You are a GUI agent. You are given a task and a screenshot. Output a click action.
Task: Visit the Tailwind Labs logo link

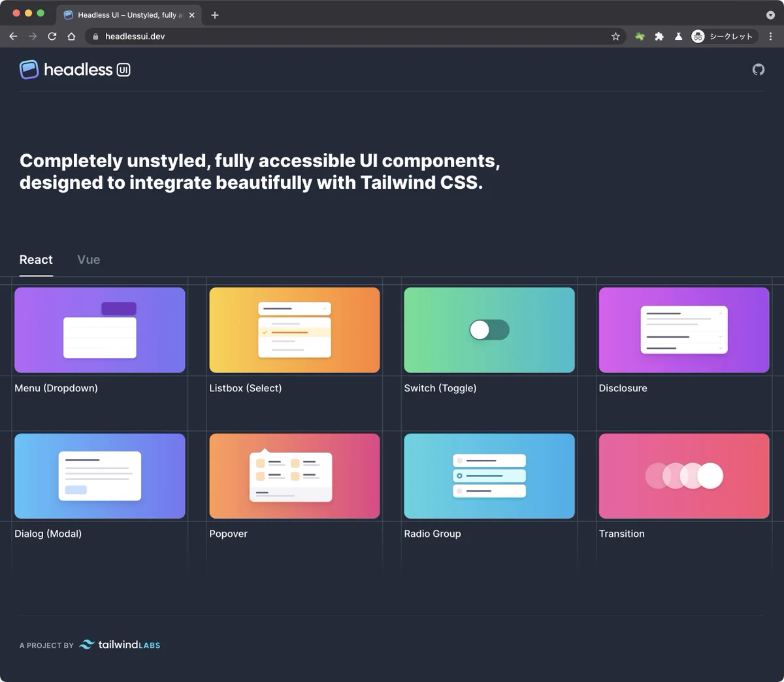[x=120, y=645]
